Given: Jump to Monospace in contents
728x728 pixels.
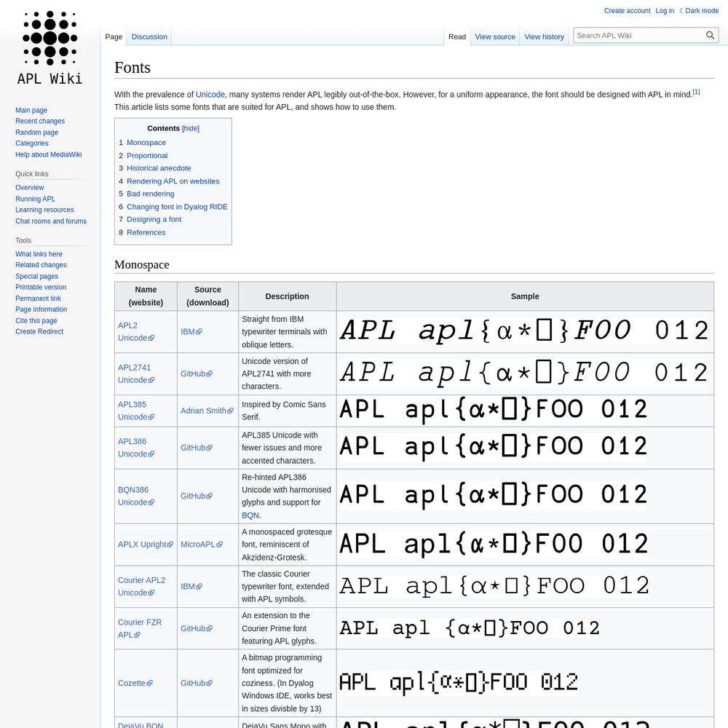Looking at the screenshot, I should tap(146, 143).
